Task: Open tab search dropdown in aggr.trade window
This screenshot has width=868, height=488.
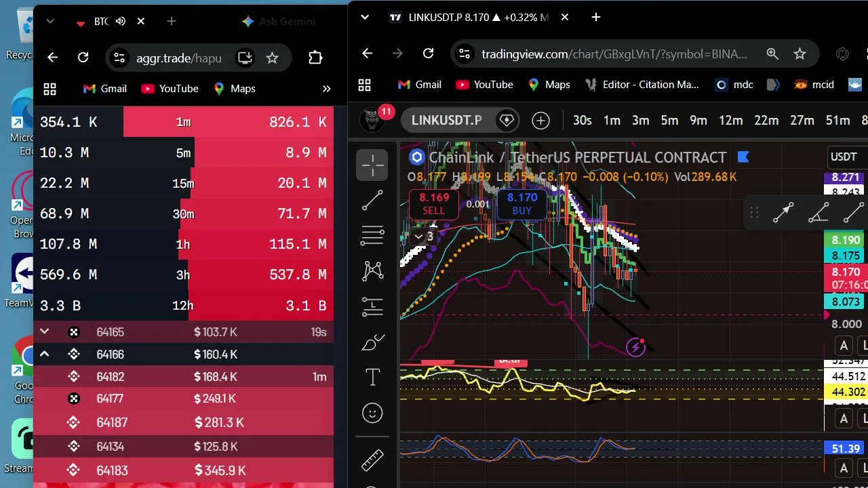Action: (50, 22)
